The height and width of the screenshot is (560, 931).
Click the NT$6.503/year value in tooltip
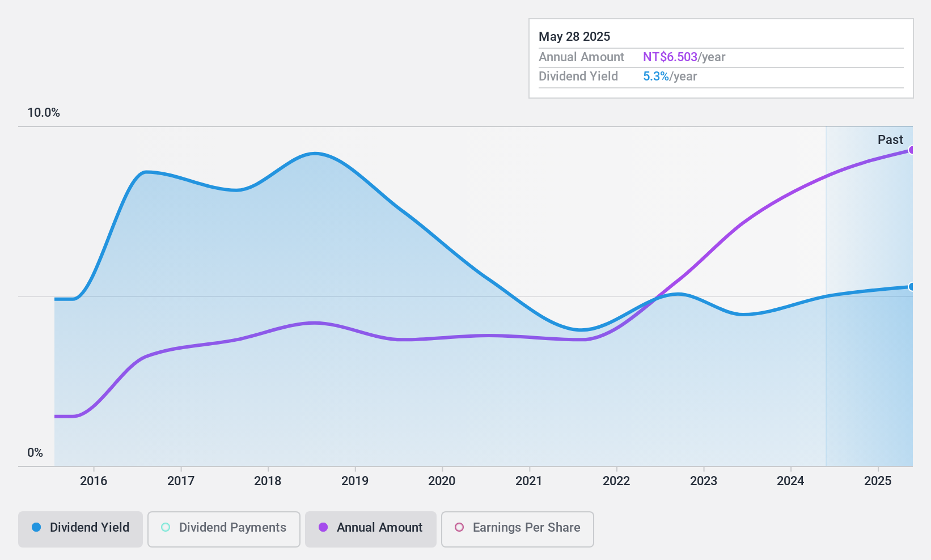coord(684,57)
